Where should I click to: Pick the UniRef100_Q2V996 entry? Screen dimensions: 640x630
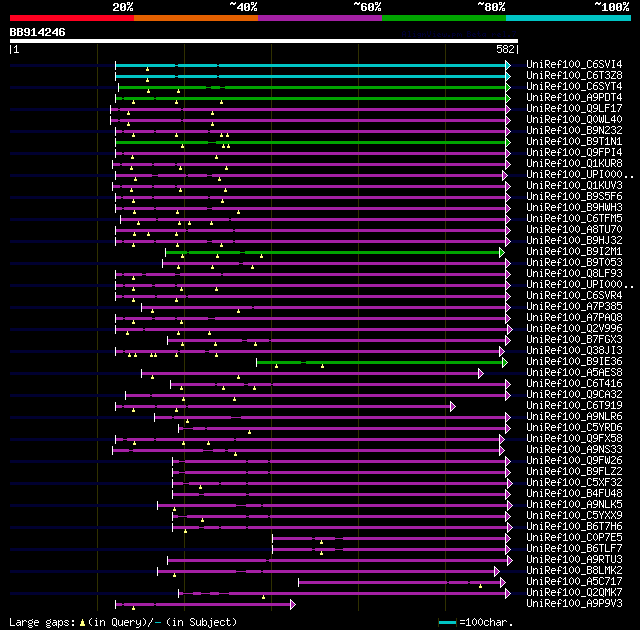[x=574, y=329]
